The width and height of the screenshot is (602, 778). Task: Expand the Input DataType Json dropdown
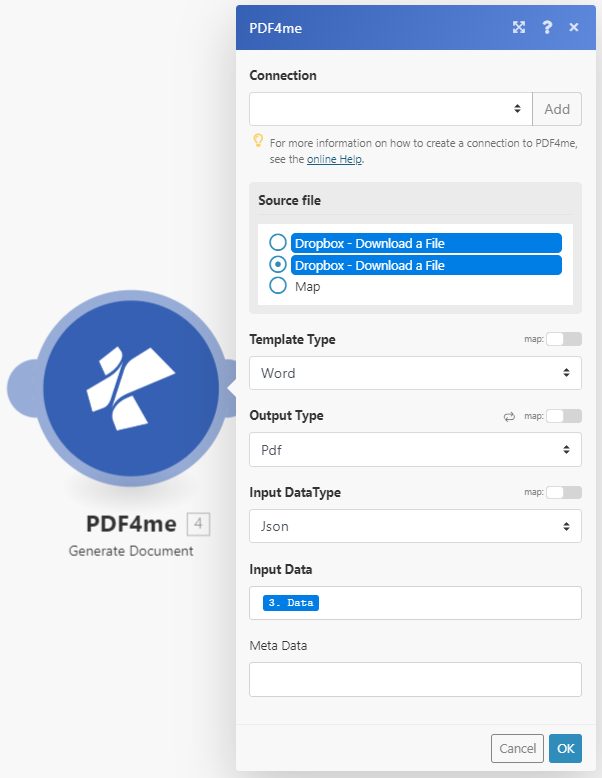pos(414,526)
